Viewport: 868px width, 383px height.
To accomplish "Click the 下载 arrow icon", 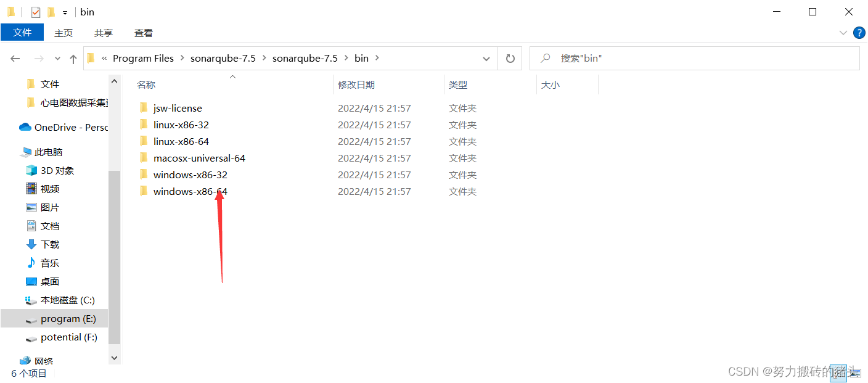I will tap(31, 244).
